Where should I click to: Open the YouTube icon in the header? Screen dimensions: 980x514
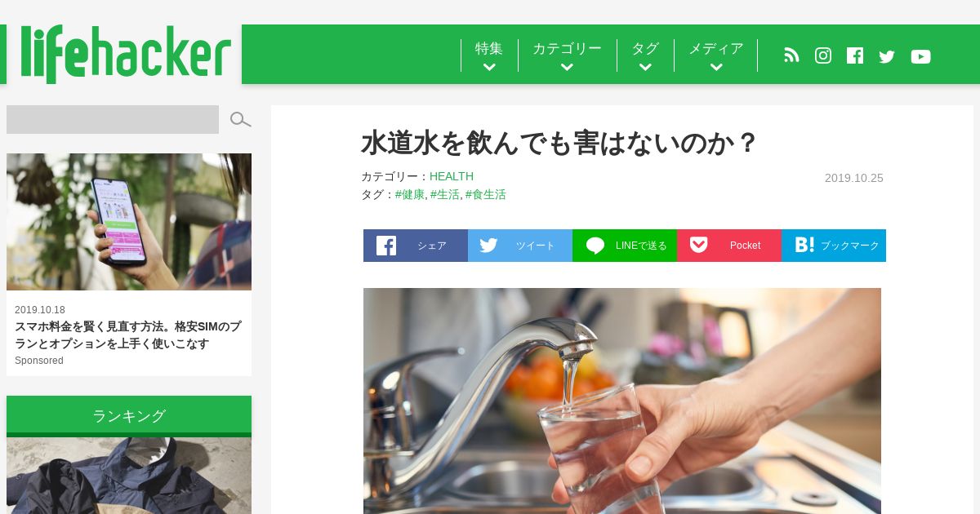[x=920, y=56]
